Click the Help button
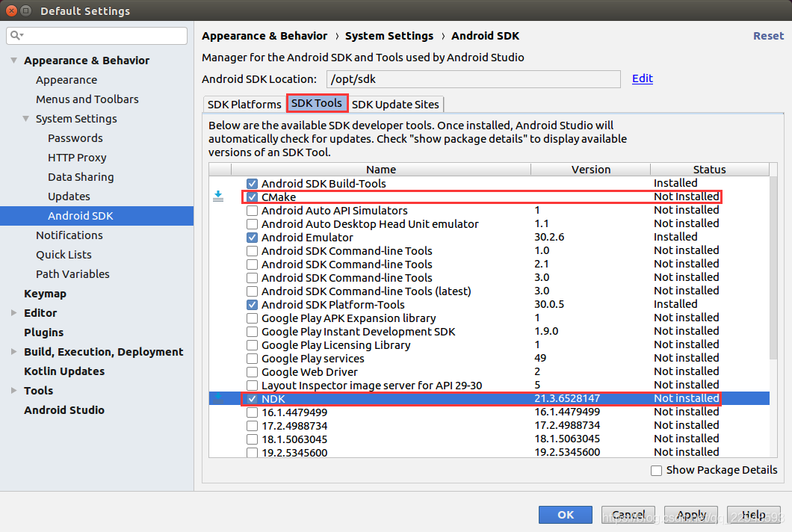Image resolution: width=792 pixels, height=532 pixels. point(754,514)
